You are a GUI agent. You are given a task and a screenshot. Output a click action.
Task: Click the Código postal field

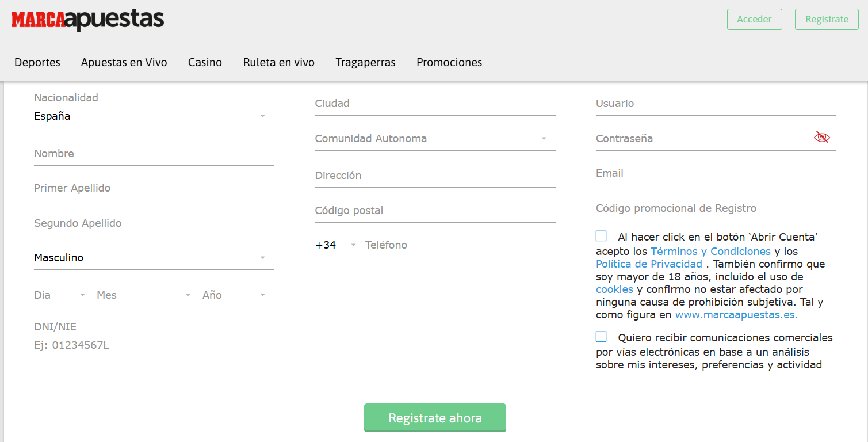(x=435, y=211)
